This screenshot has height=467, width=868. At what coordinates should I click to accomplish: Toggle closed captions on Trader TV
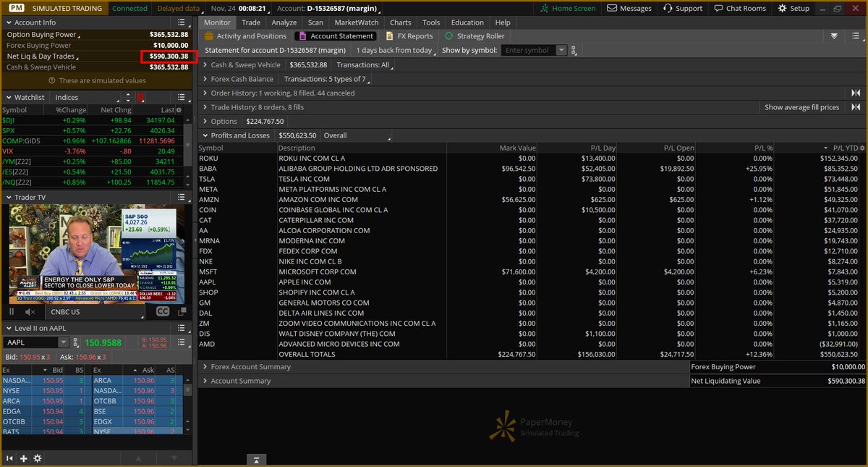coord(163,312)
